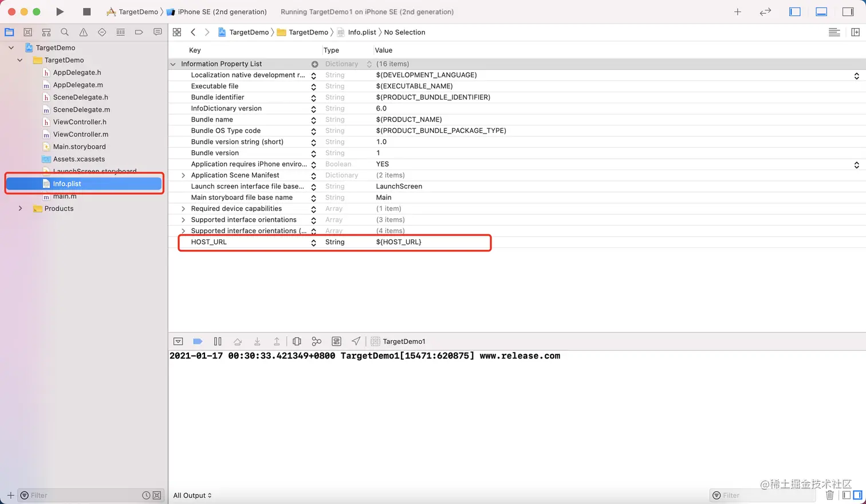Expand Supported interface orientations with 4 items

tap(183, 231)
